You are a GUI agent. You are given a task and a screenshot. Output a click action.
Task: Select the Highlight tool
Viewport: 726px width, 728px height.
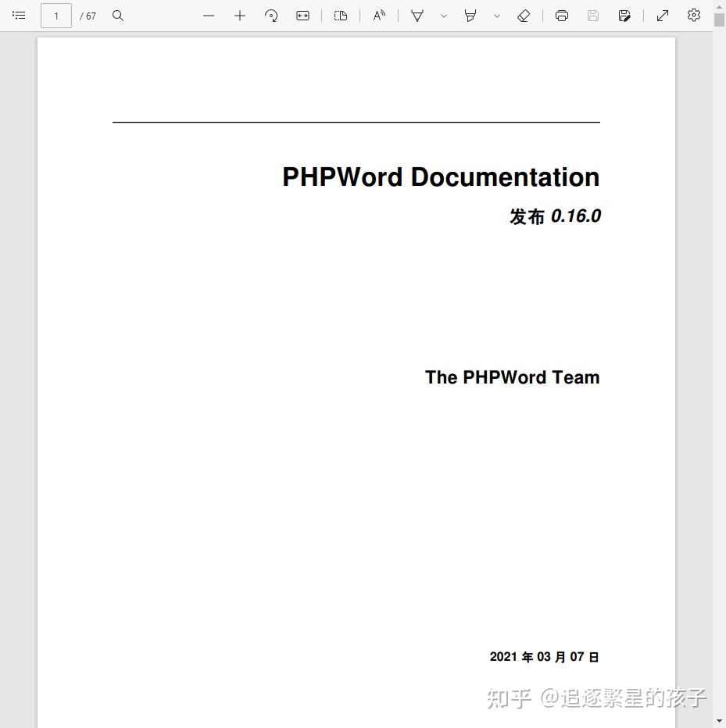(470, 16)
